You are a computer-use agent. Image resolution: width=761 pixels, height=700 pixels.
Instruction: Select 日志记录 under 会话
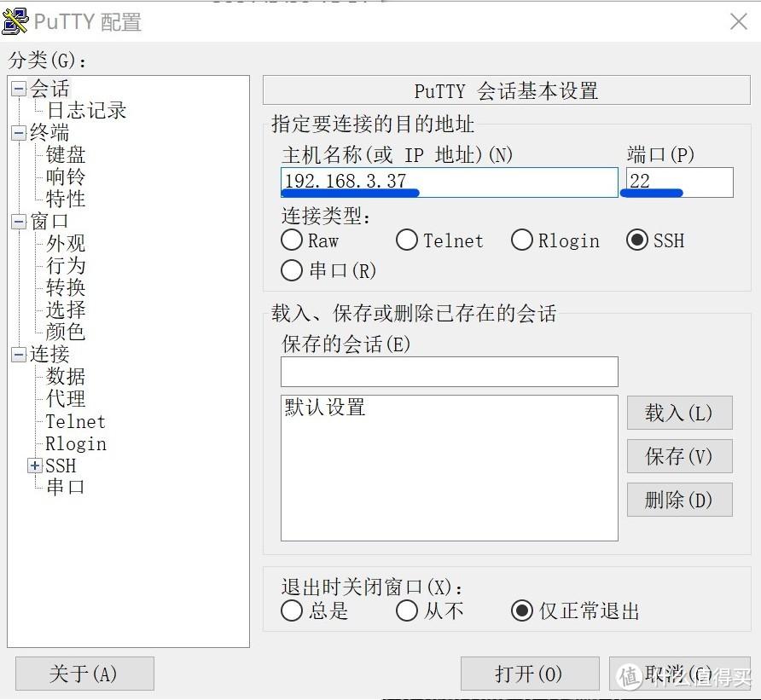(x=85, y=110)
